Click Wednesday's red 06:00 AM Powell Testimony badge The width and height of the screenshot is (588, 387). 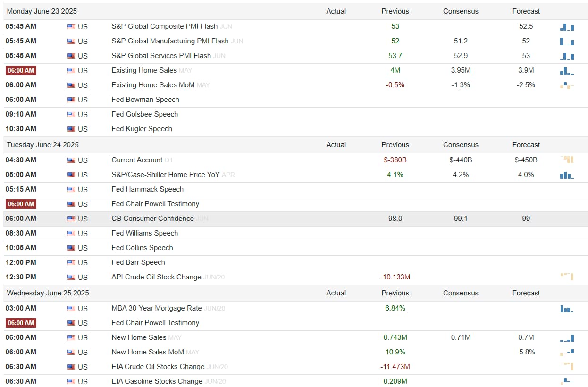21,323
